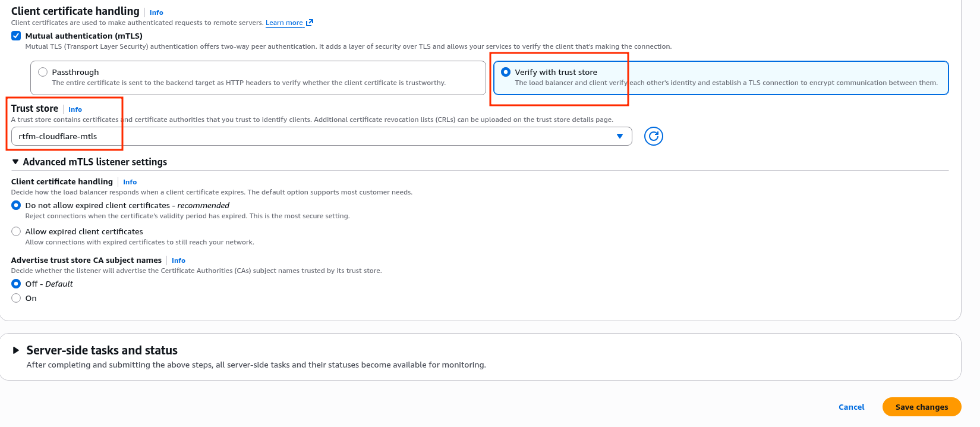Screen dimensions: 980x427
Task: Set Advertise CA subject names to Off
Action: [x=16, y=284]
